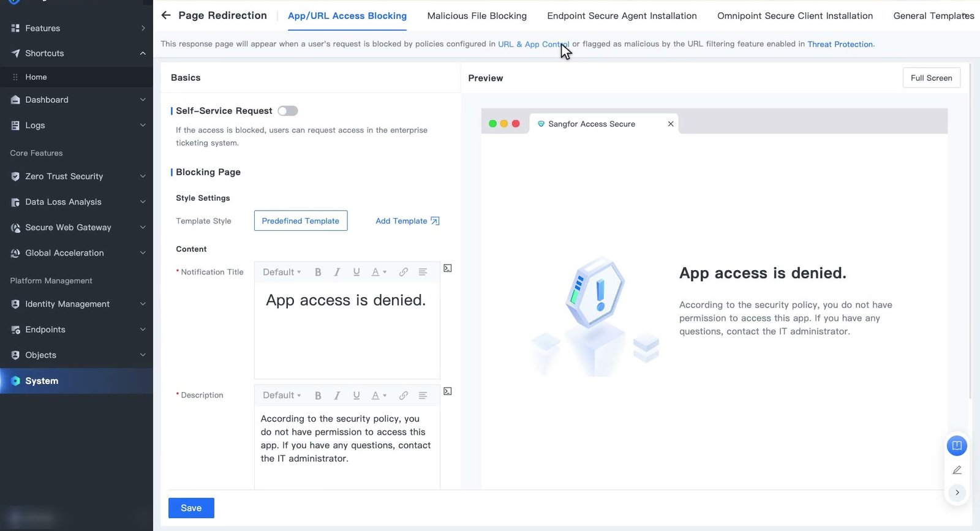Select Predefined Template style
This screenshot has height=531, width=980.
301,220
